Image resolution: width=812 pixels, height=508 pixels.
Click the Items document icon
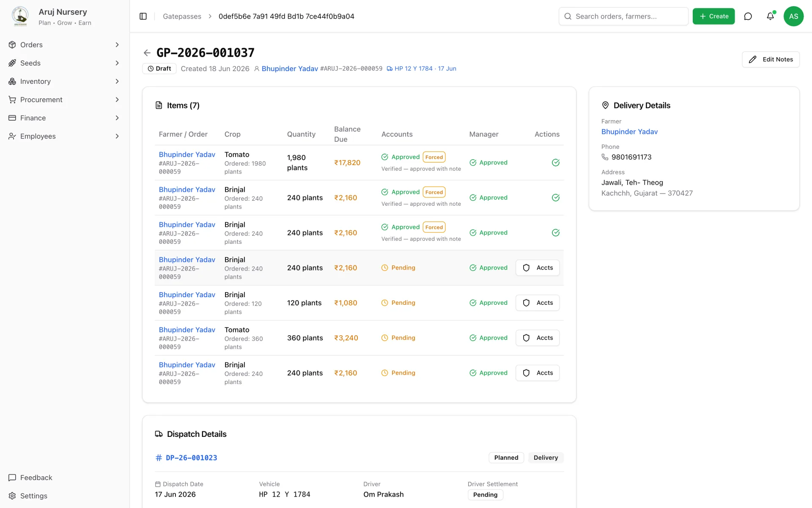point(159,105)
